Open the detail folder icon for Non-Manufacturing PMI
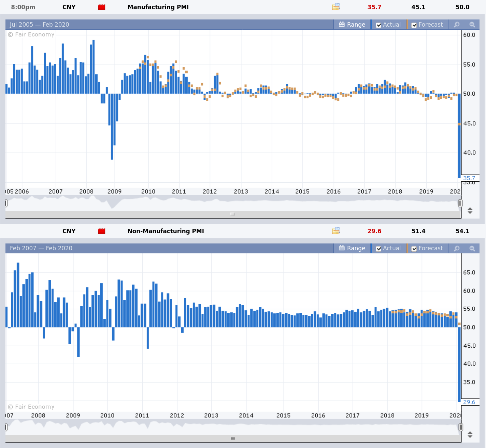The width and height of the screenshot is (486, 448). point(336,231)
